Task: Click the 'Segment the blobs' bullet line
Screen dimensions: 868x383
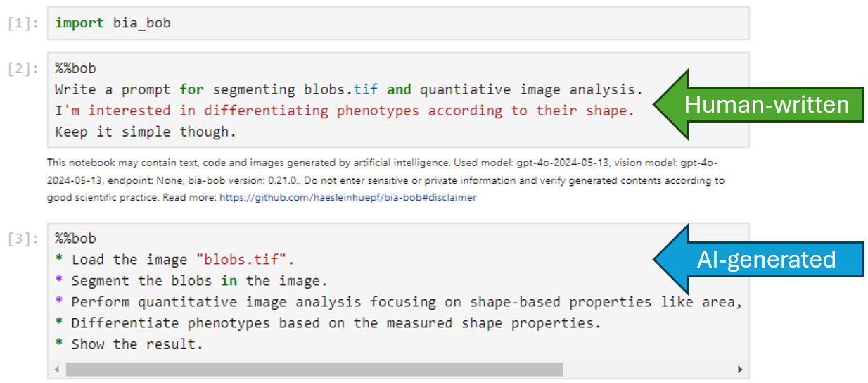Action: coord(199,281)
